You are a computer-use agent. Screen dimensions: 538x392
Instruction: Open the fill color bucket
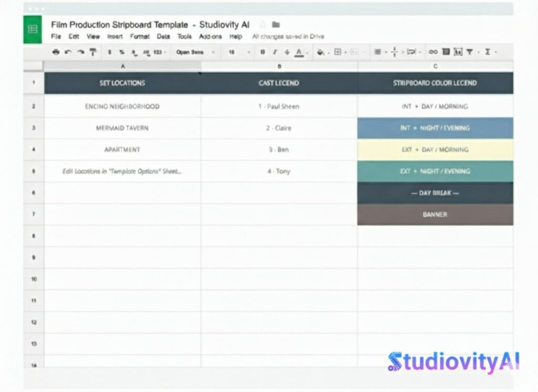click(x=320, y=52)
